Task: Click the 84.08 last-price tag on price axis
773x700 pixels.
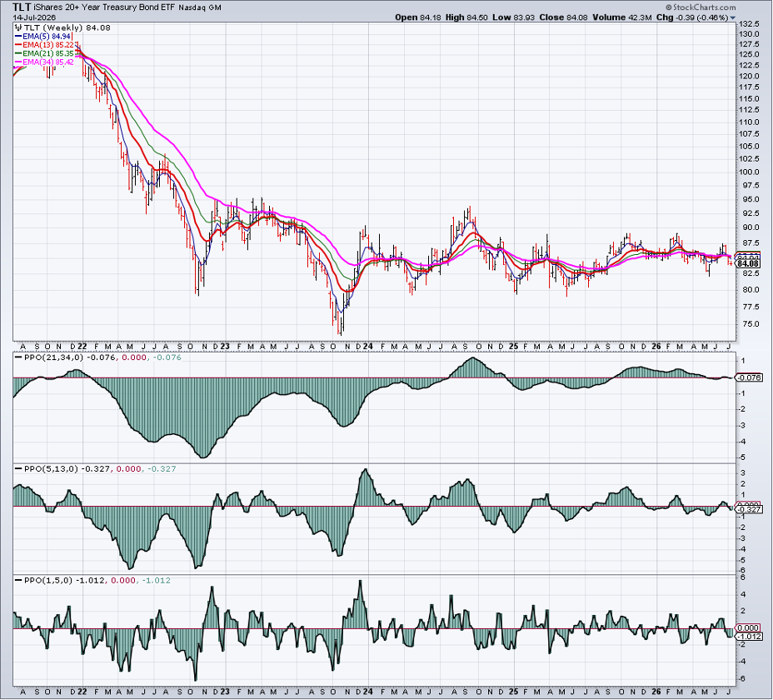Action: [x=748, y=264]
